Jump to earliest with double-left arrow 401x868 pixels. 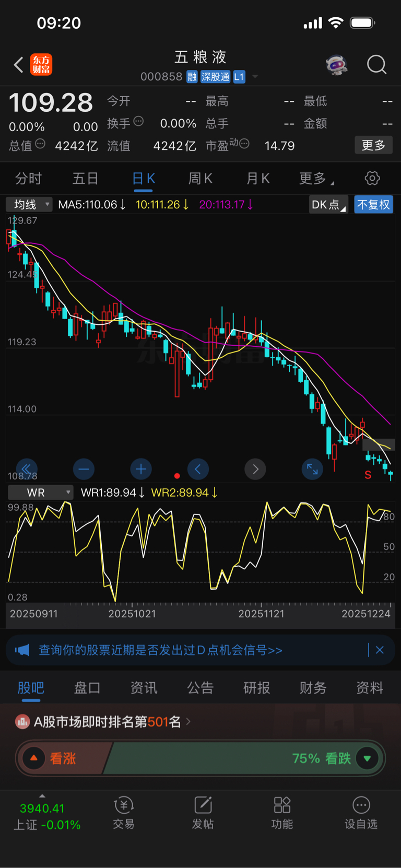(26, 469)
